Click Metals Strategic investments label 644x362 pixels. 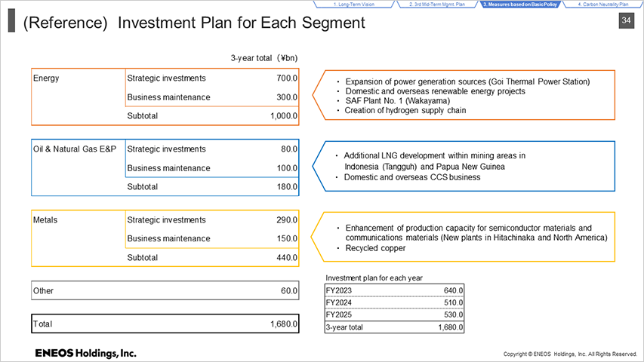pyautogui.click(x=166, y=220)
